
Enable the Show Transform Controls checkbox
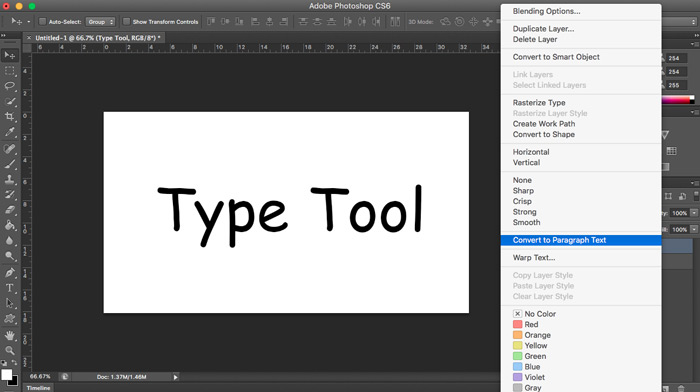click(126, 21)
